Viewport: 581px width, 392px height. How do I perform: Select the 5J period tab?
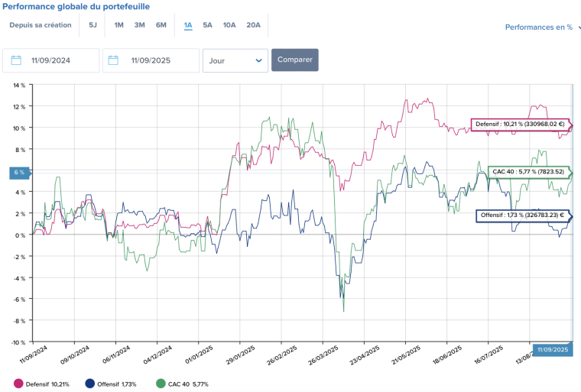tap(93, 25)
